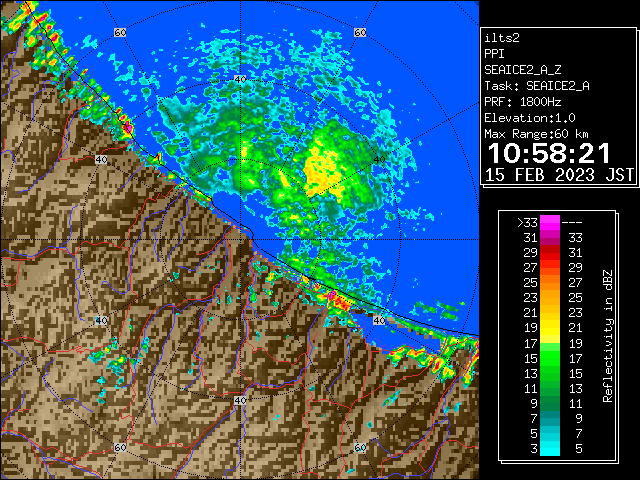Click 'Max Range:60 km' text
This screenshot has width=640, height=480.
click(537, 134)
